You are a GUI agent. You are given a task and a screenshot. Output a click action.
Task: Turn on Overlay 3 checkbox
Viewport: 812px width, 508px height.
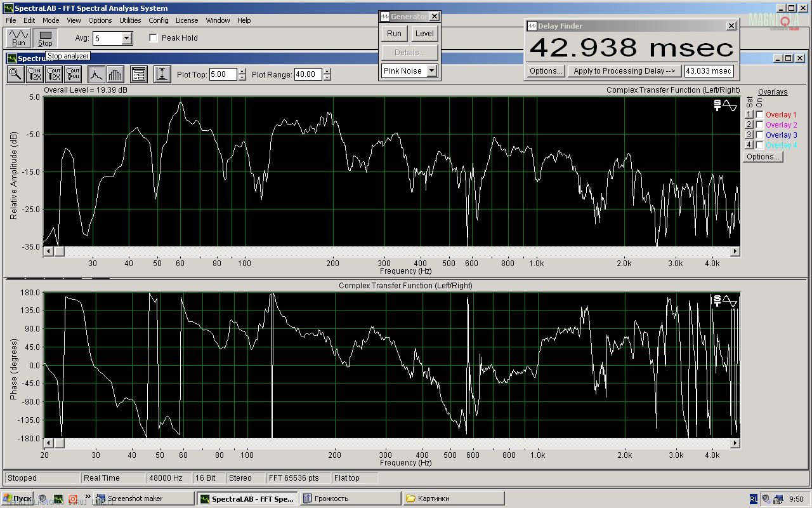click(x=760, y=135)
